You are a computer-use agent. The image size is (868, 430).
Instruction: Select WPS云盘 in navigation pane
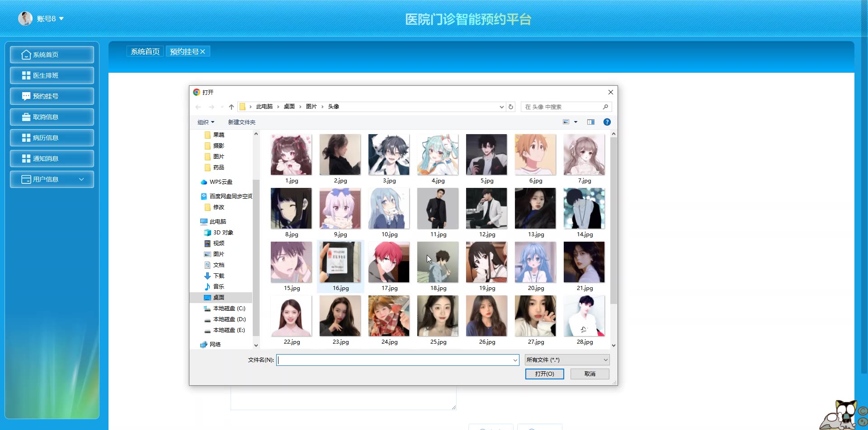coord(217,182)
